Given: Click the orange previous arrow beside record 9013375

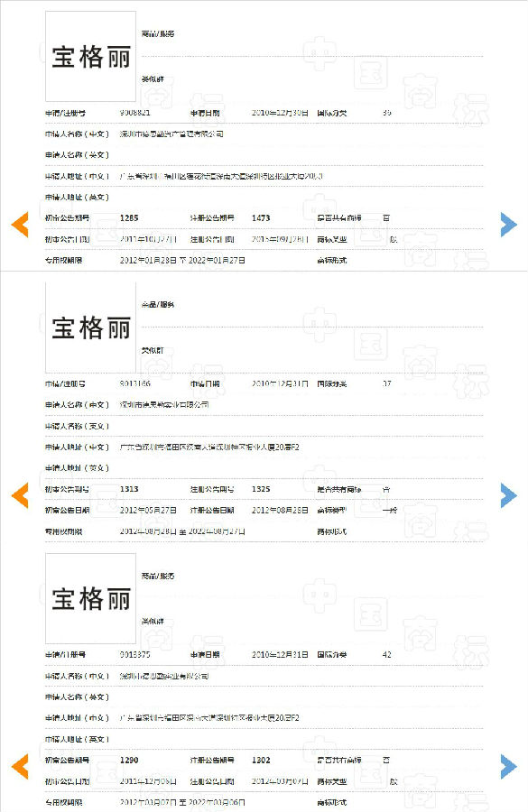Looking at the screenshot, I should [x=20, y=766].
